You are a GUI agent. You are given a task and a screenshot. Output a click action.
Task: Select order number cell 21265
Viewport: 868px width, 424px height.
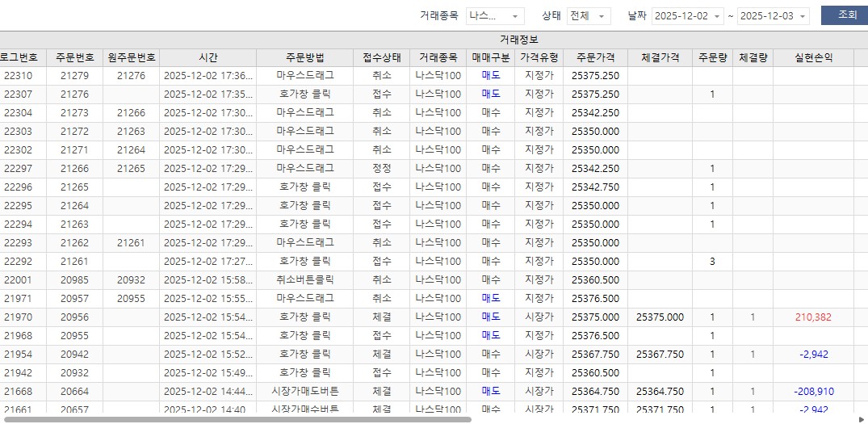pyautogui.click(x=75, y=187)
